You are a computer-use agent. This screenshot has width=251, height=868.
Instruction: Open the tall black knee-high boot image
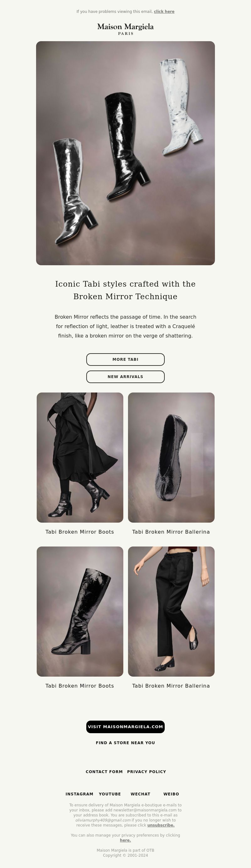[x=80, y=611]
